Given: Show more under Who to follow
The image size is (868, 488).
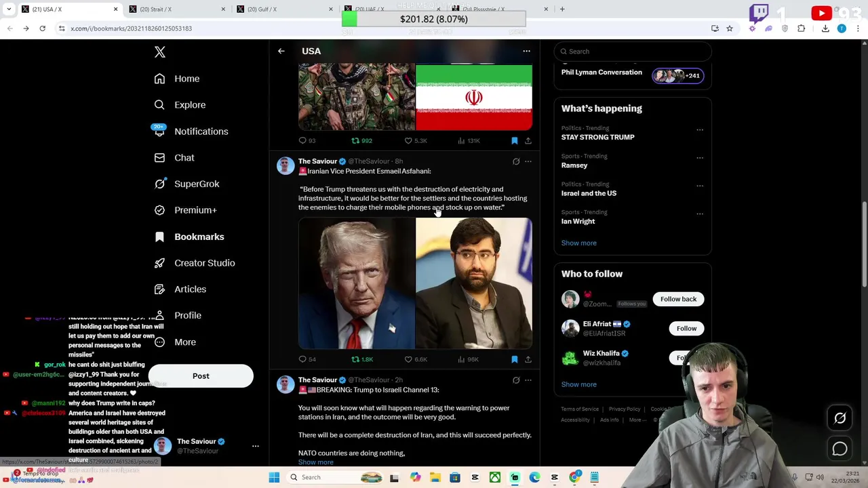Looking at the screenshot, I should coord(579,385).
